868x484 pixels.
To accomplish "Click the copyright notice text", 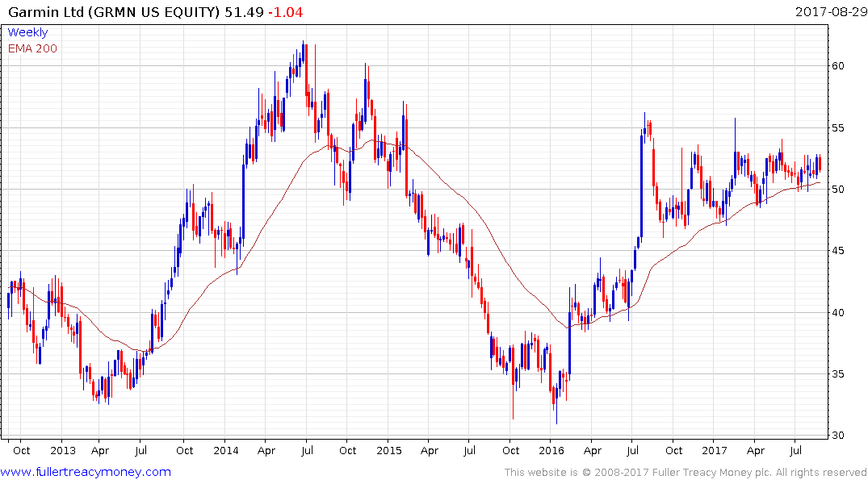I will click(x=686, y=473).
